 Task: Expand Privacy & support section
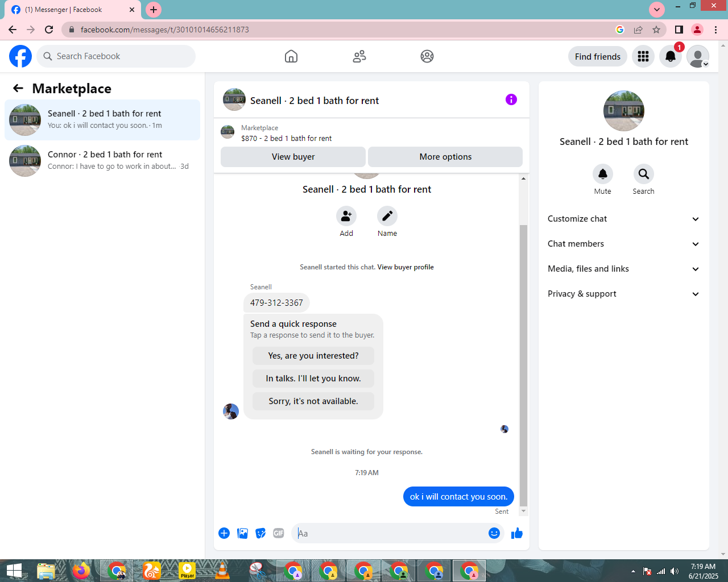pyautogui.click(x=624, y=294)
